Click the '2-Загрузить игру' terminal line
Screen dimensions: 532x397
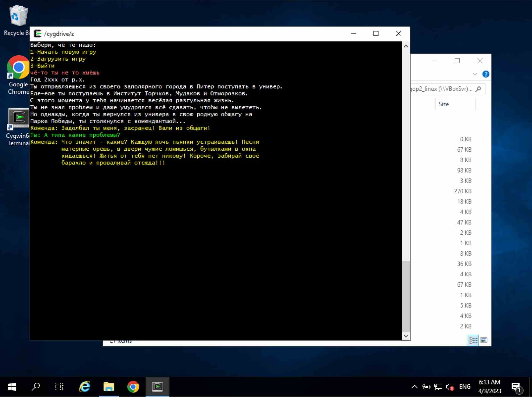click(58, 59)
